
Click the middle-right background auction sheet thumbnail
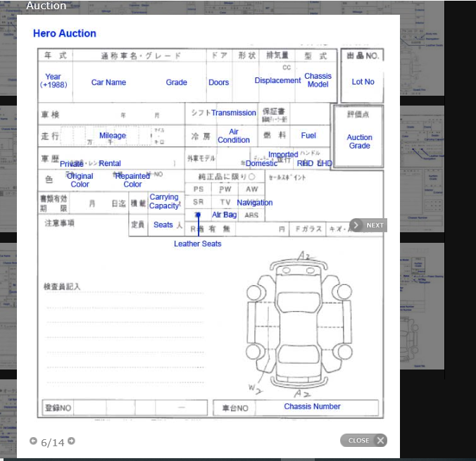[422, 169]
